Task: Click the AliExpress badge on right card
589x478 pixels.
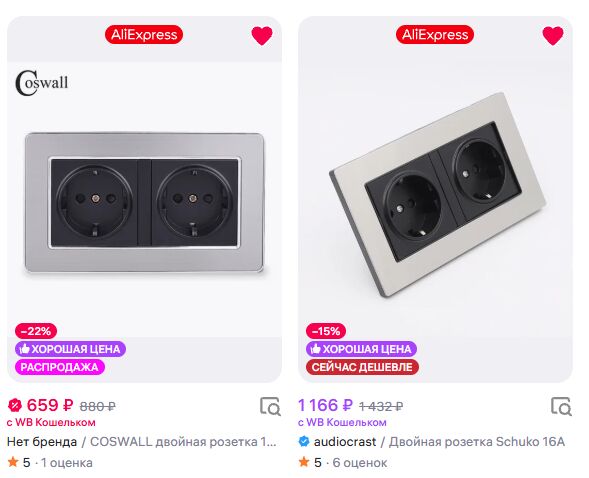Action: click(435, 35)
